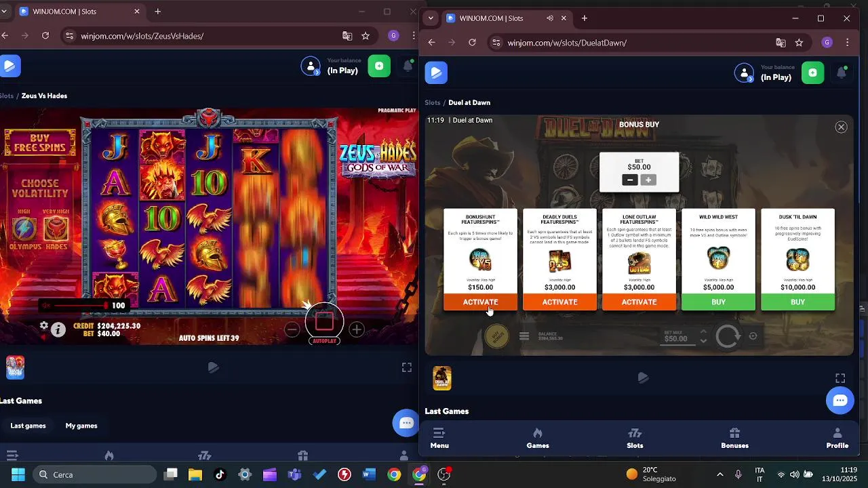Click Winjom logo in left window

(x=9, y=66)
